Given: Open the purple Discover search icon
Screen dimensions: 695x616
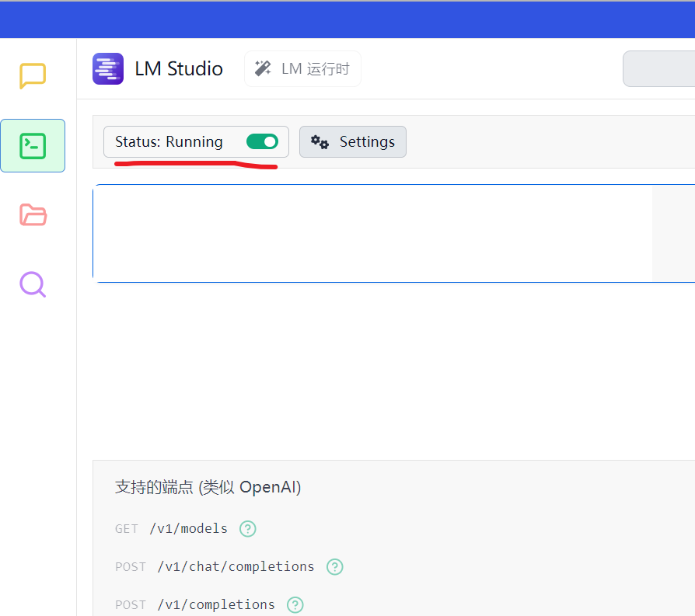Looking at the screenshot, I should tap(33, 284).
